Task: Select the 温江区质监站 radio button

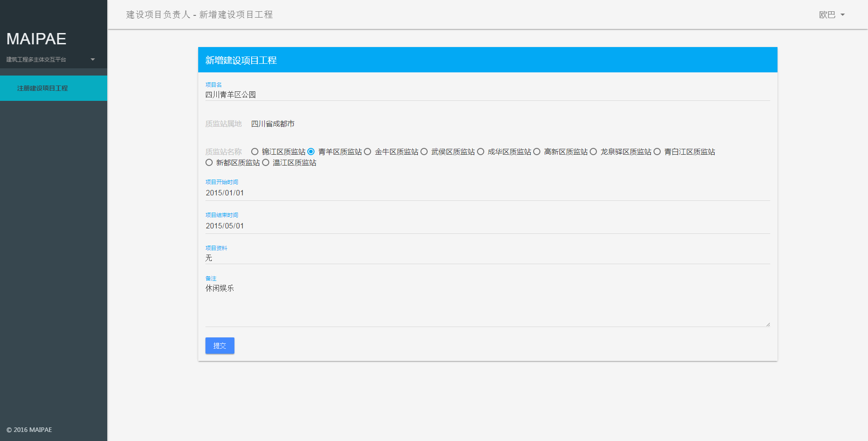Action: click(265, 162)
